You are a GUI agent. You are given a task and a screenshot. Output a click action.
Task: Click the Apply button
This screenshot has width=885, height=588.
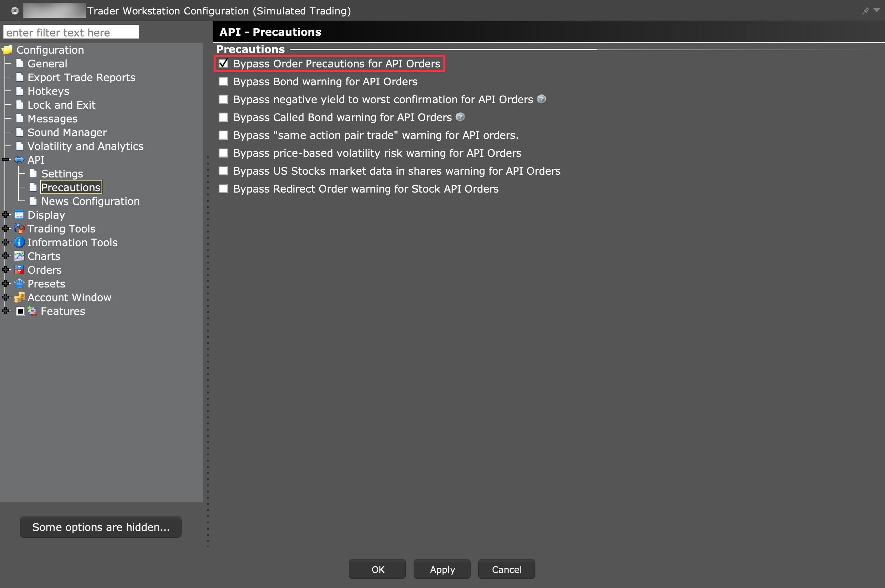point(442,569)
